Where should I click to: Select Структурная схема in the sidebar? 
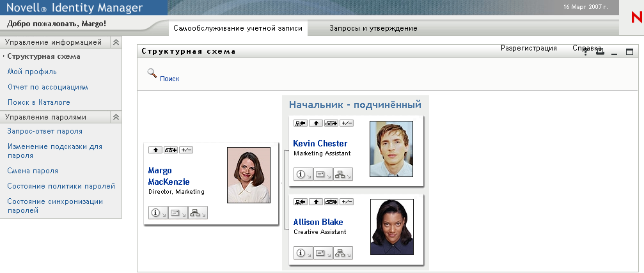tap(44, 57)
